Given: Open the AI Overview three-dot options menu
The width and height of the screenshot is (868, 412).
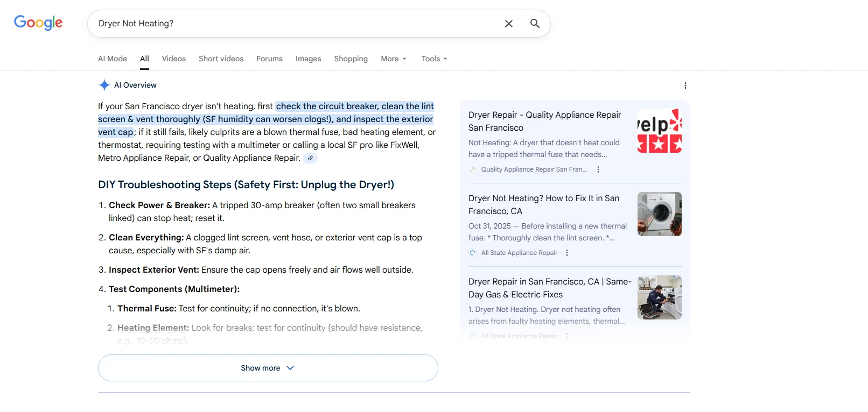Looking at the screenshot, I should click(685, 86).
